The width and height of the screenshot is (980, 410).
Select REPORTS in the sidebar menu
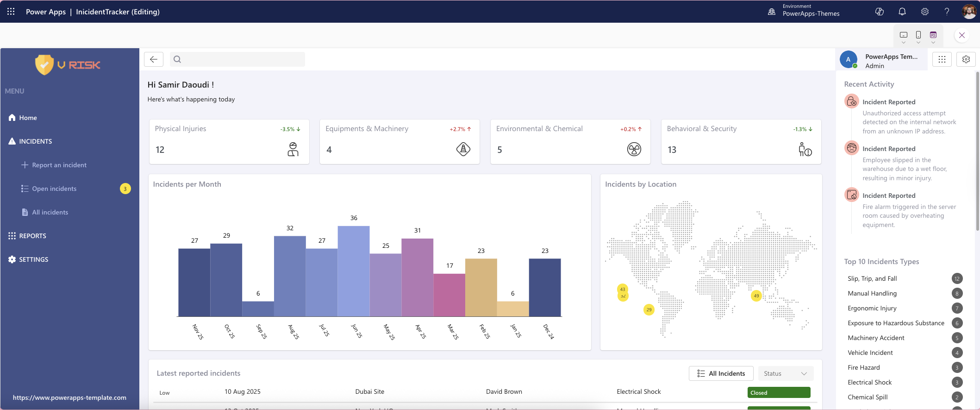(32, 236)
